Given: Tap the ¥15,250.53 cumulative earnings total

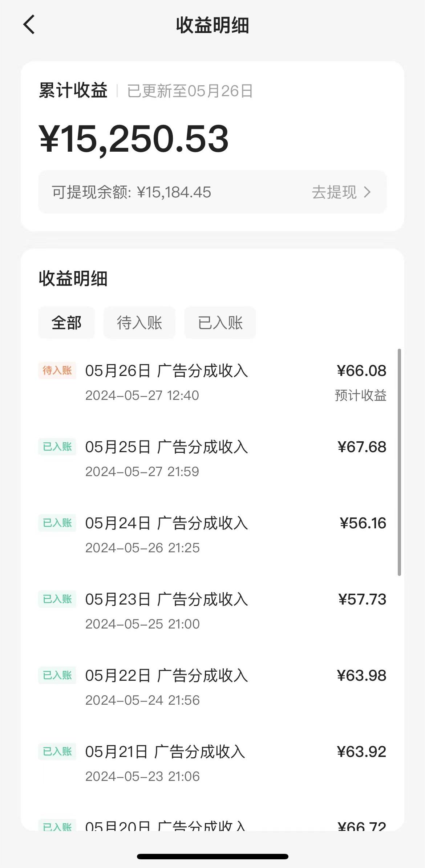Looking at the screenshot, I should click(134, 139).
